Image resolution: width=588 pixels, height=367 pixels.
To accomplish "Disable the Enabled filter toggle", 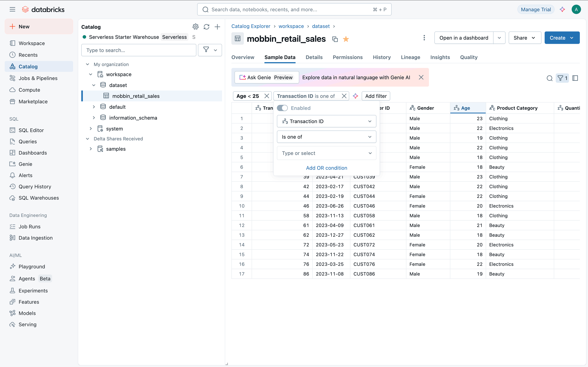I will [x=282, y=108].
